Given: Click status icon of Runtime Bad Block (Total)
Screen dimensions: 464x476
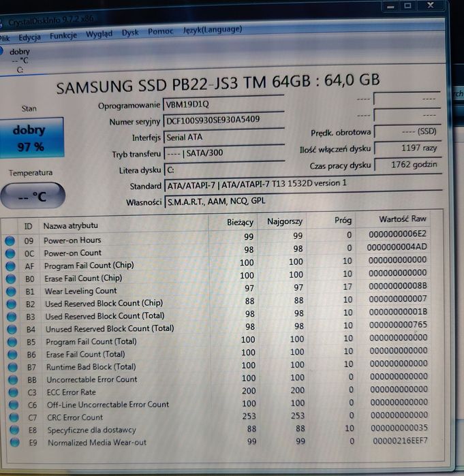Looking at the screenshot, I should point(13,367).
